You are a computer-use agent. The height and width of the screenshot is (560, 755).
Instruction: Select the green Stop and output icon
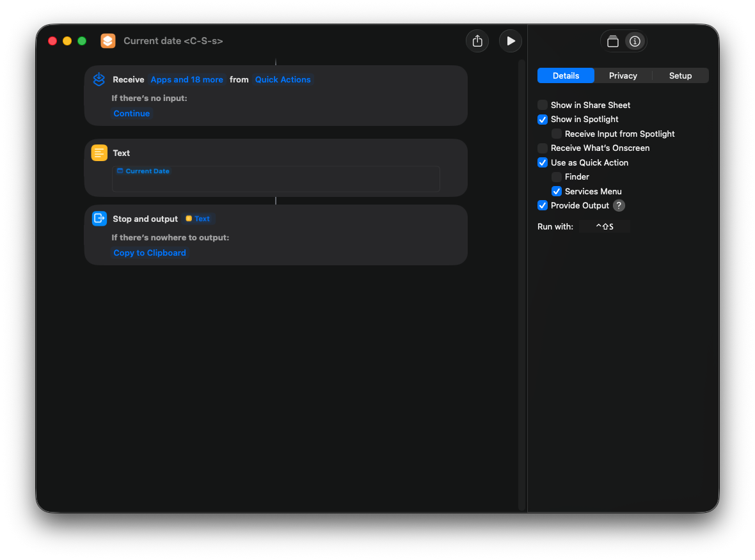pos(99,218)
